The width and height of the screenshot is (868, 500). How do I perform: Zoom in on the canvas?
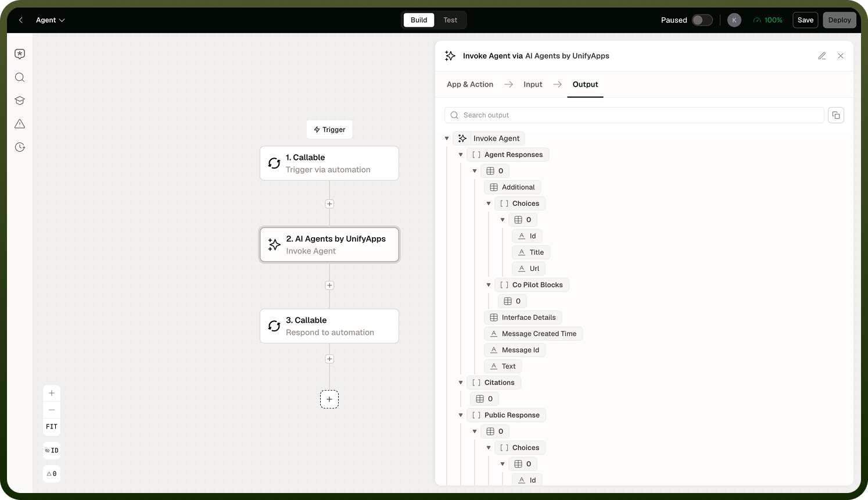point(52,393)
